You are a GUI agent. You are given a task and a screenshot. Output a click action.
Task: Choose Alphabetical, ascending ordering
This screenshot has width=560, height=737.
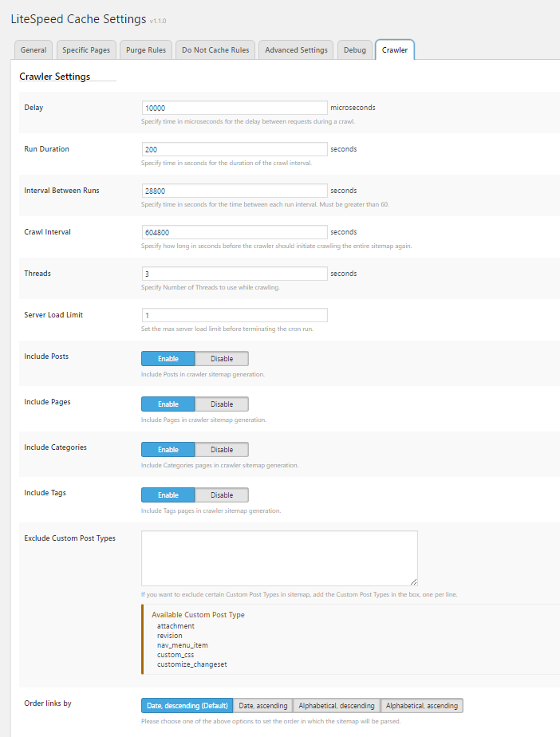tap(422, 706)
